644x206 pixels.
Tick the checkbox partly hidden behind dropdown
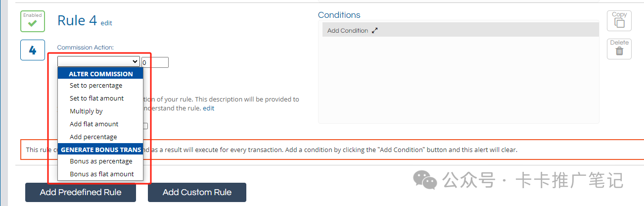tap(145, 126)
